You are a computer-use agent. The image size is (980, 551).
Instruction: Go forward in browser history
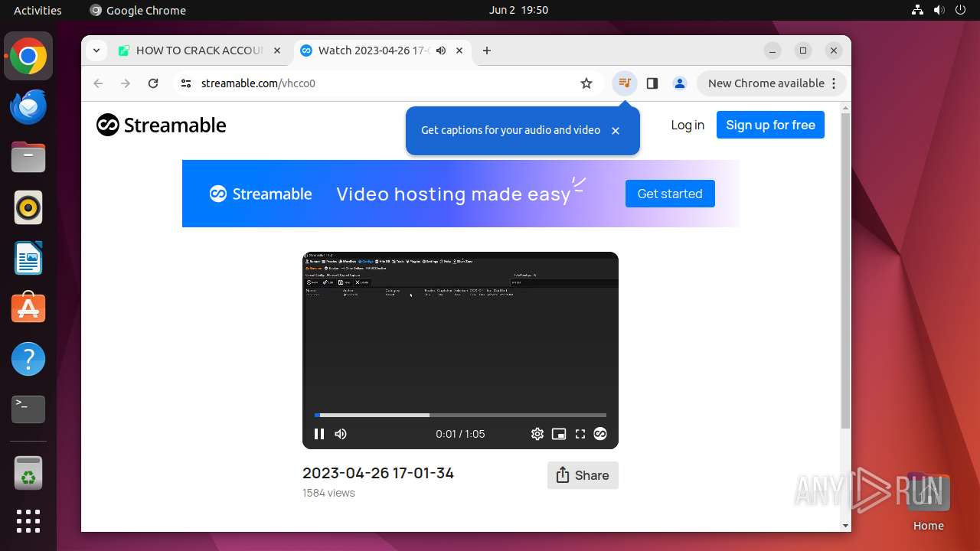[x=126, y=83]
